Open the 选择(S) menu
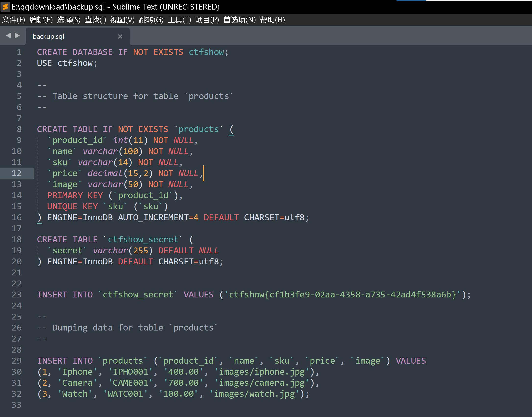Screen dimensions: 532x417 69,20
